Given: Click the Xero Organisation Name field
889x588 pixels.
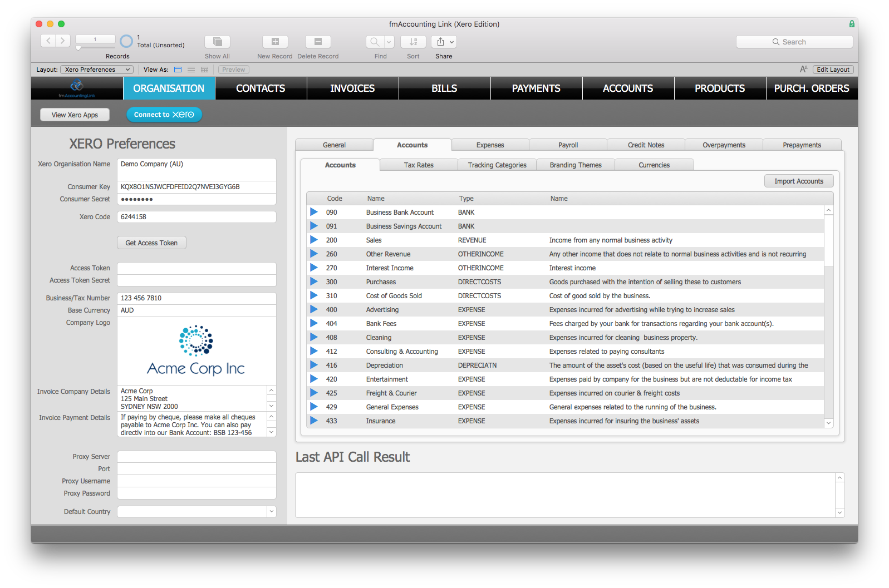Looking at the screenshot, I should pos(197,169).
